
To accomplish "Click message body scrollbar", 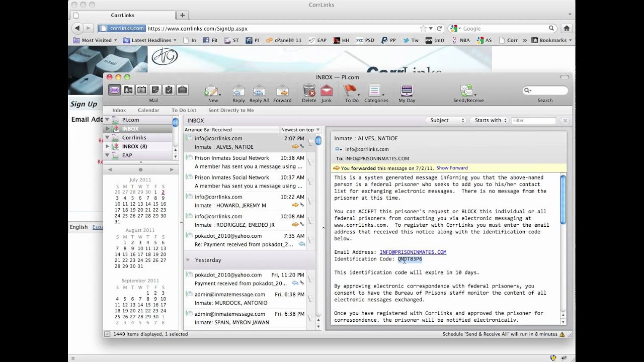I will tap(563, 200).
